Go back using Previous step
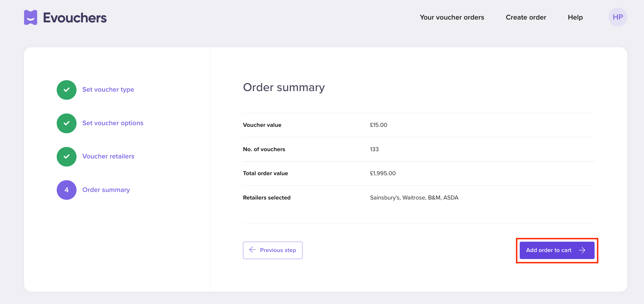This screenshot has height=304, width=644. click(x=273, y=250)
